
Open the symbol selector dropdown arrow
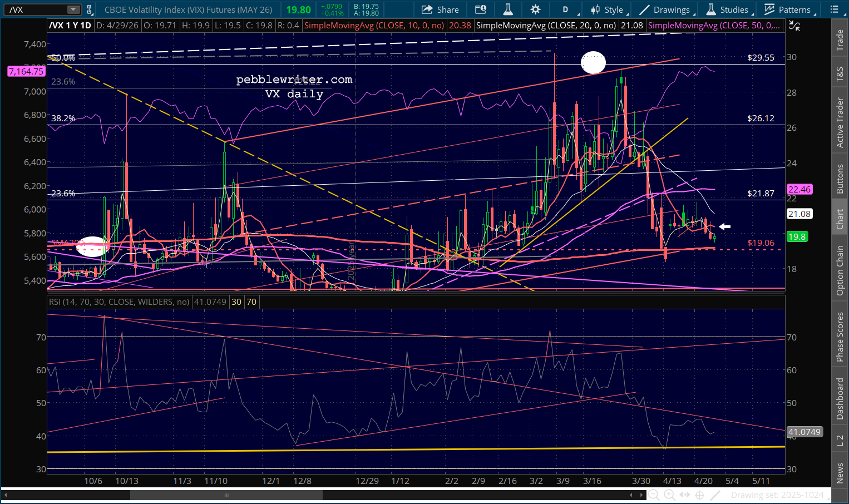[x=73, y=9]
